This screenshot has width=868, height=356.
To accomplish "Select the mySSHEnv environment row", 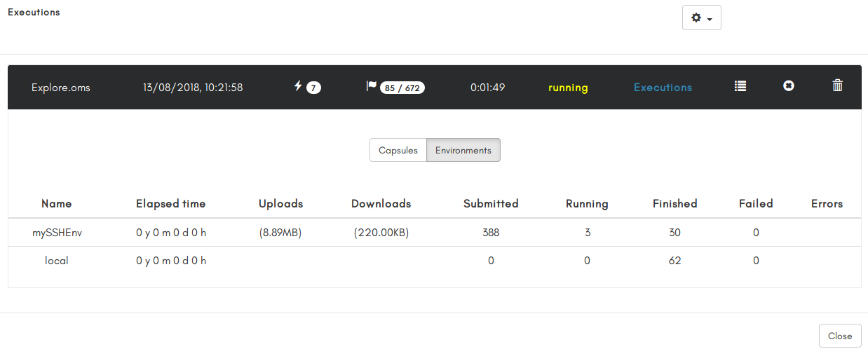I will click(x=434, y=233).
